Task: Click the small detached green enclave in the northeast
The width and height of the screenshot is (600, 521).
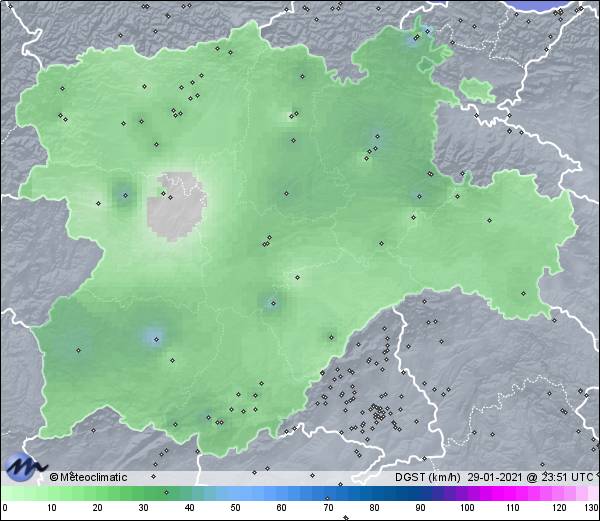Action: pos(477,90)
